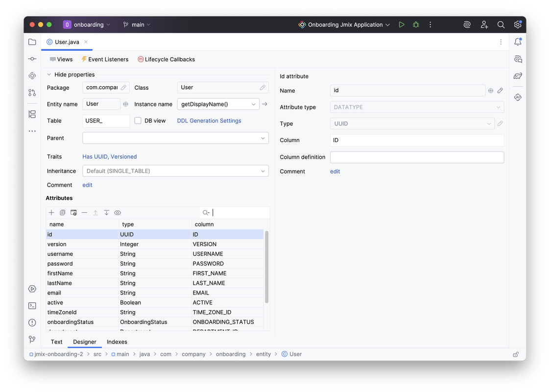Go to instance name method arrow

[265, 104]
